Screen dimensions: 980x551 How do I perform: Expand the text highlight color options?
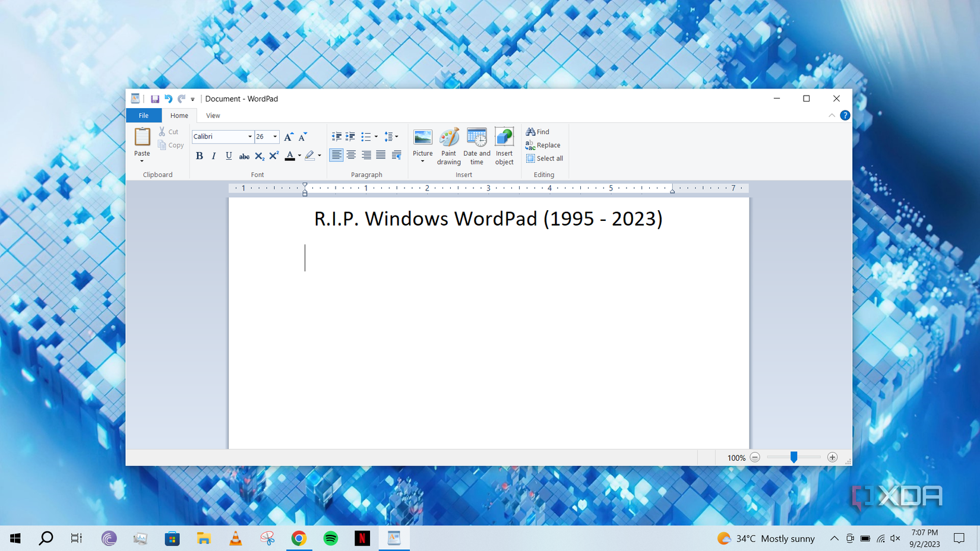click(x=319, y=156)
